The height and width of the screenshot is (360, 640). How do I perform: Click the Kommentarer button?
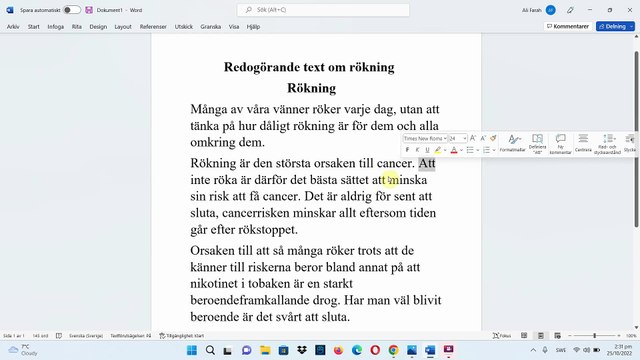[568, 26]
